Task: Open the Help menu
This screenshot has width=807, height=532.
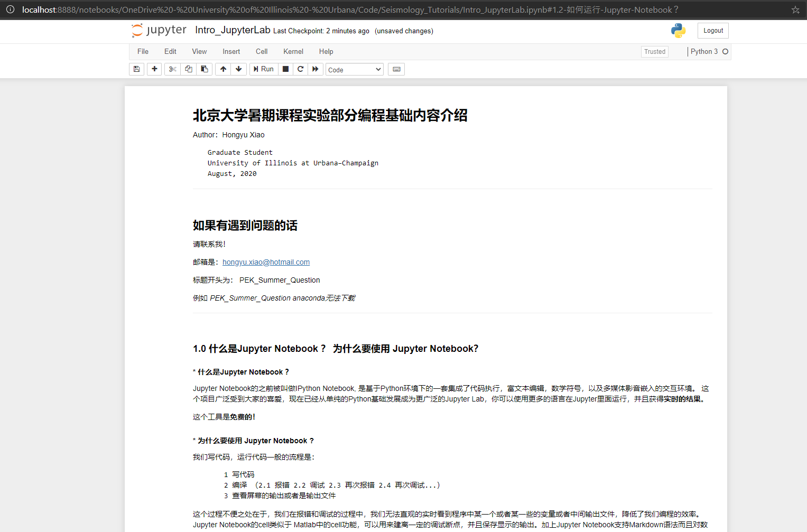Action: coord(326,51)
